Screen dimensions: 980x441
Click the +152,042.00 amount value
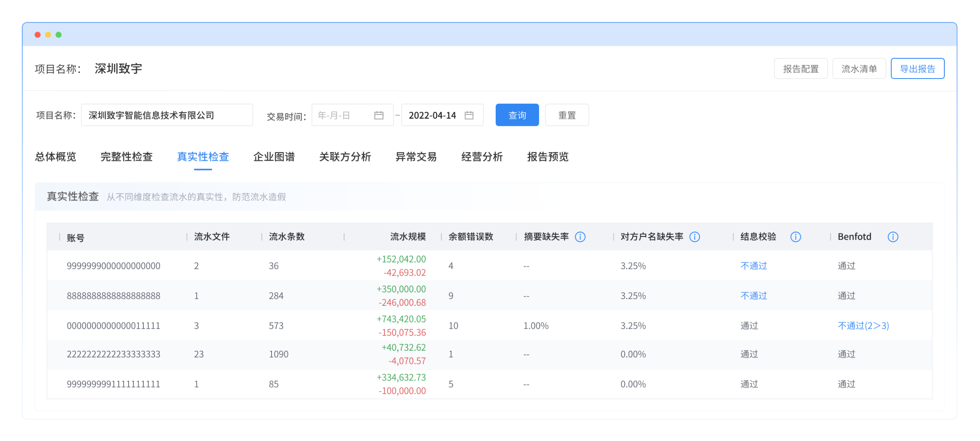[401, 259]
